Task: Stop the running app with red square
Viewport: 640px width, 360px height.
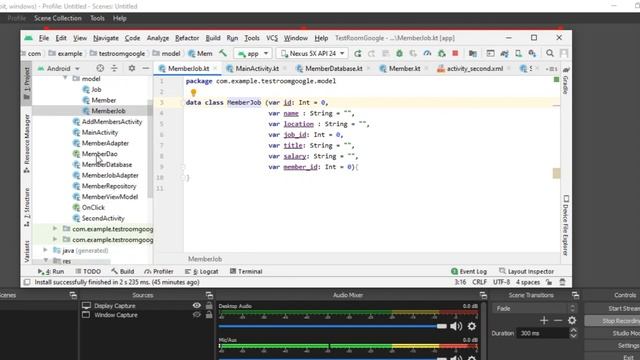Action: 455,53
